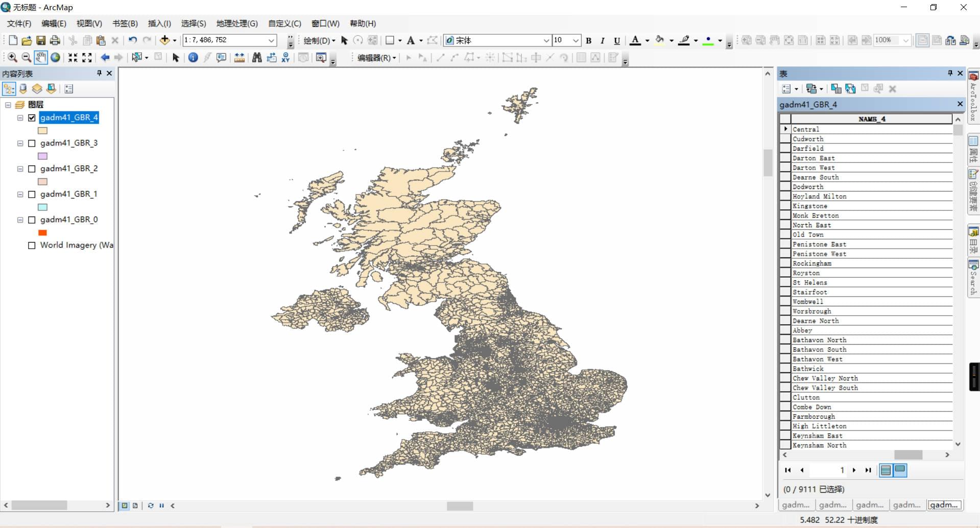980x528 pixels.
Task: Open the Identify tool
Action: [193, 58]
